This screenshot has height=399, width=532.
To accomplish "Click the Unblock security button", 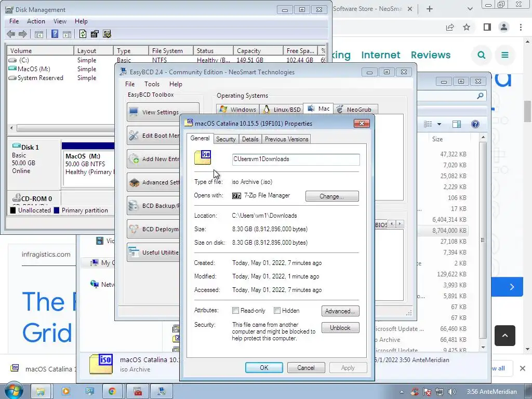I will click(x=340, y=328).
